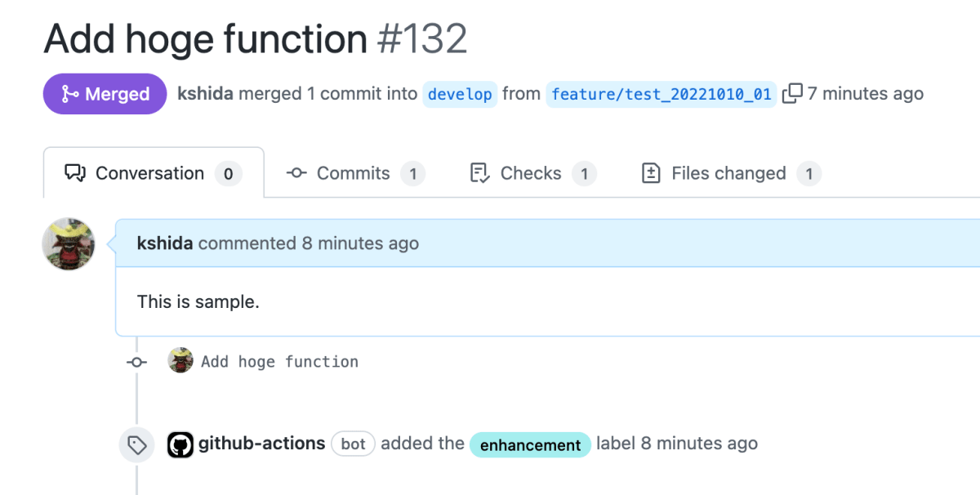Screen dimensions: 980x495
Task: Click the Conversation speech bubble icon
Action: [x=75, y=173]
